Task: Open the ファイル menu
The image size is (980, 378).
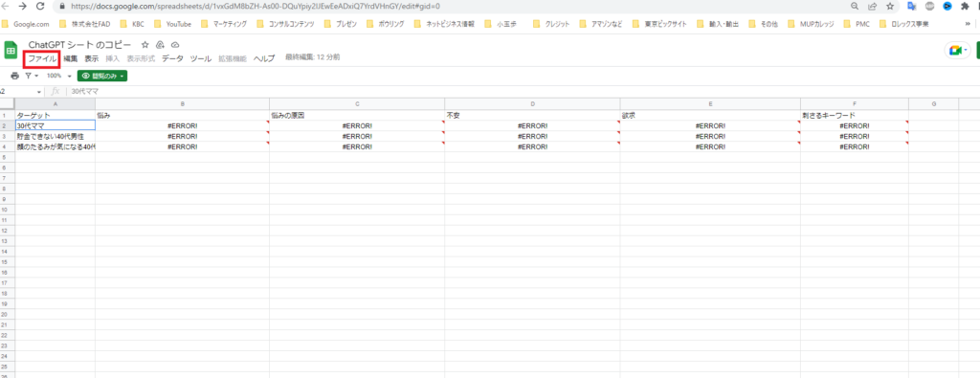Action: (42, 58)
